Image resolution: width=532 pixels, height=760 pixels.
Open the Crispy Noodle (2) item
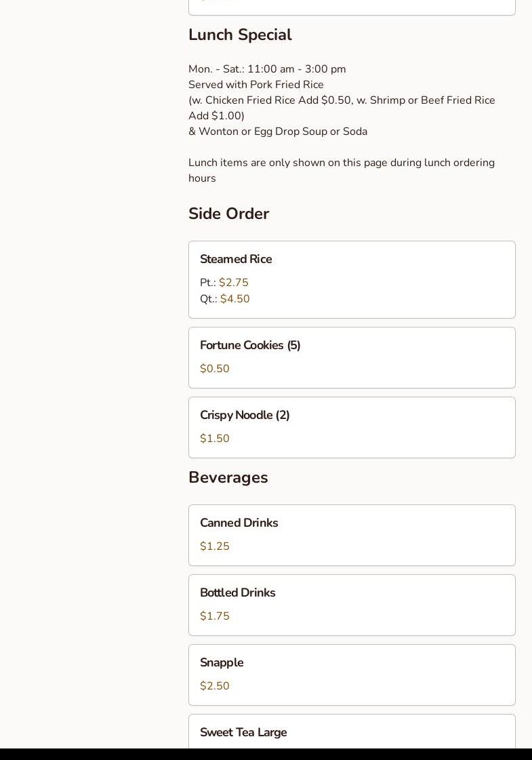coord(245,416)
